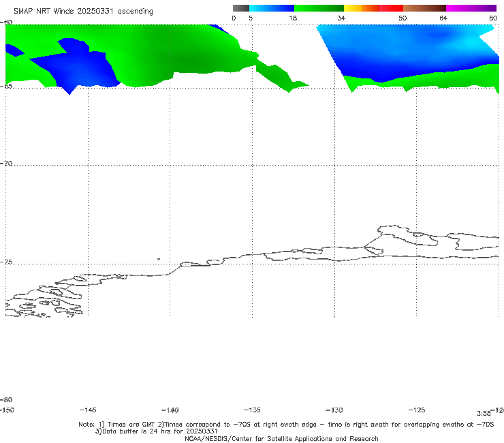
Task: Click the longitude label '-125'
Action: (x=417, y=410)
